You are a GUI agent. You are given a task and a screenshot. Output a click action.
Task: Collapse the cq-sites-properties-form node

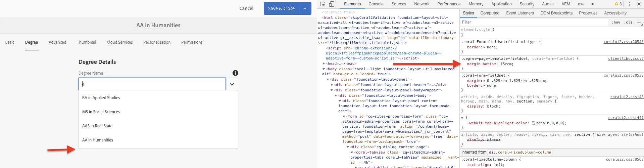click(344, 117)
